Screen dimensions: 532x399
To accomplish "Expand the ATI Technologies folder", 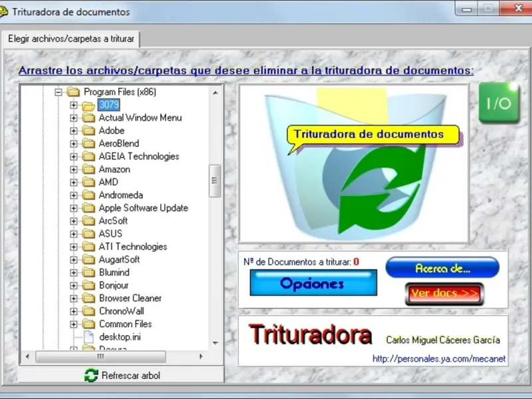I will (x=73, y=247).
